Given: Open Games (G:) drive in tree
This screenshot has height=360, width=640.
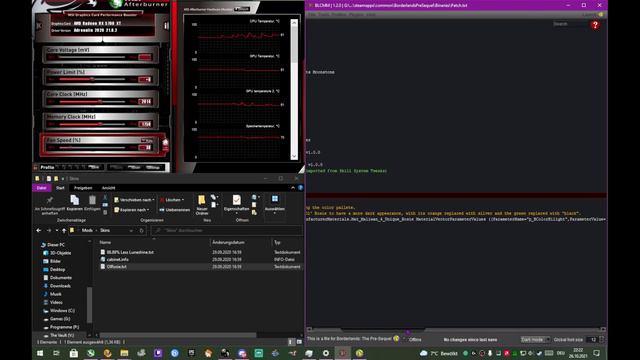Looking at the screenshot, I should pyautogui.click(x=60, y=319).
